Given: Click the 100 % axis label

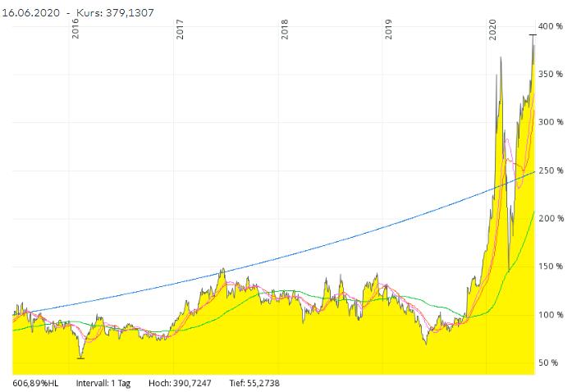Looking at the screenshot, I should (x=551, y=315).
